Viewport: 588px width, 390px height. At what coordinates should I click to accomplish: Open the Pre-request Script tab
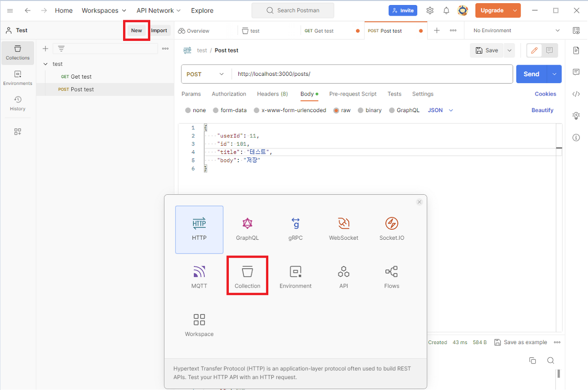pyautogui.click(x=353, y=94)
